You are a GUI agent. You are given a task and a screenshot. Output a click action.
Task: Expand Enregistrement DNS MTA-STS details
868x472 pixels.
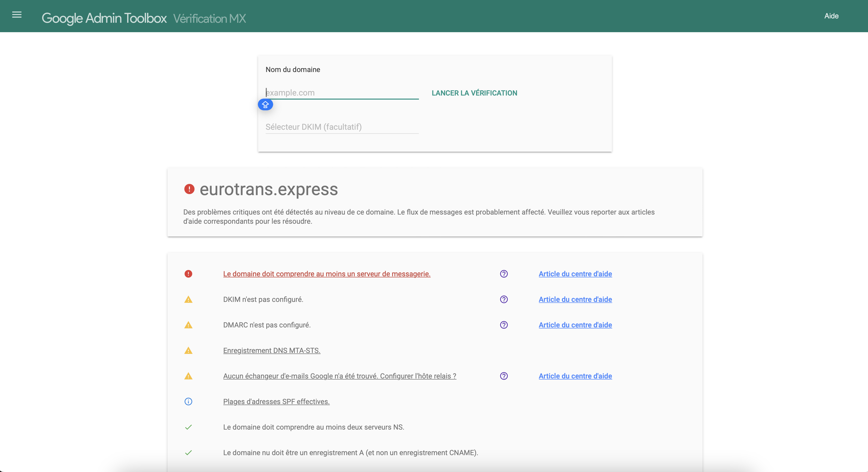click(x=272, y=351)
